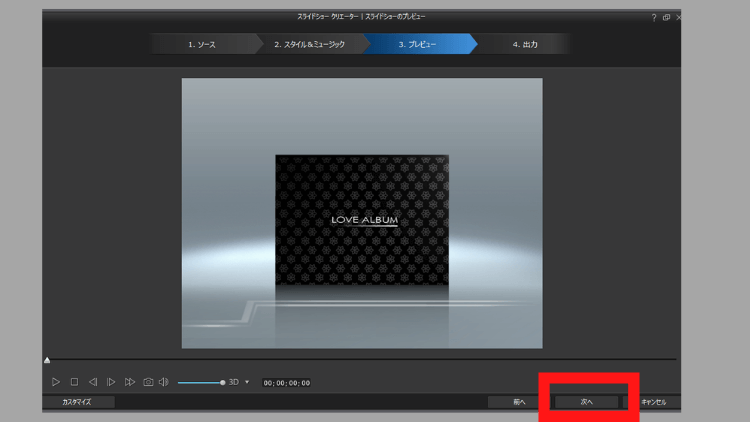
Task: Advance to the next frame
Action: [x=111, y=382]
